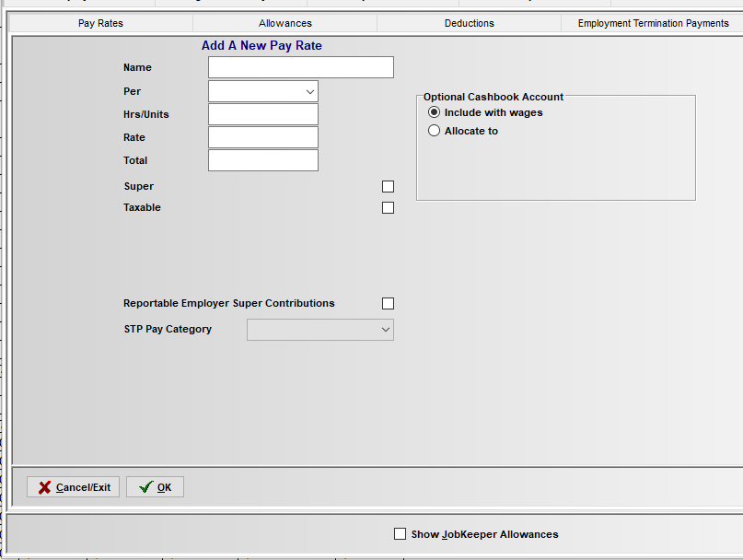Choose the Allocate to radio button

pos(435,131)
